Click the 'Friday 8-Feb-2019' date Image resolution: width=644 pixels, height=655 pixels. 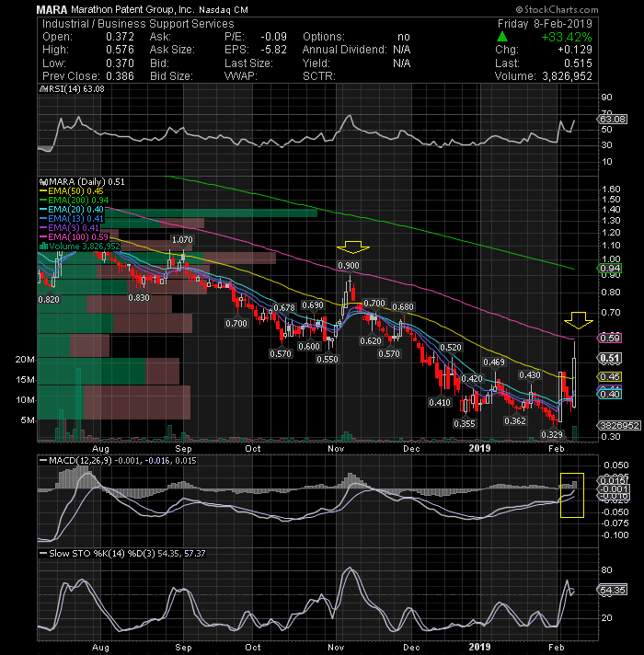coord(545,24)
